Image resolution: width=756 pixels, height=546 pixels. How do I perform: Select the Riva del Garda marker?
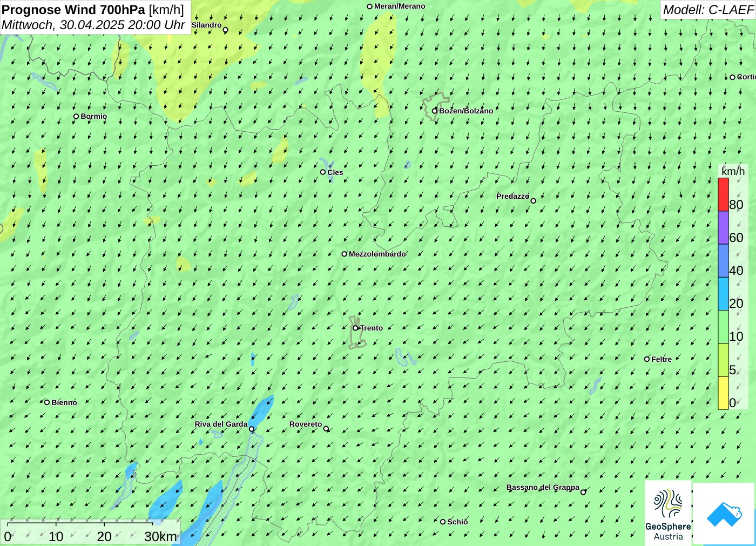(252, 429)
